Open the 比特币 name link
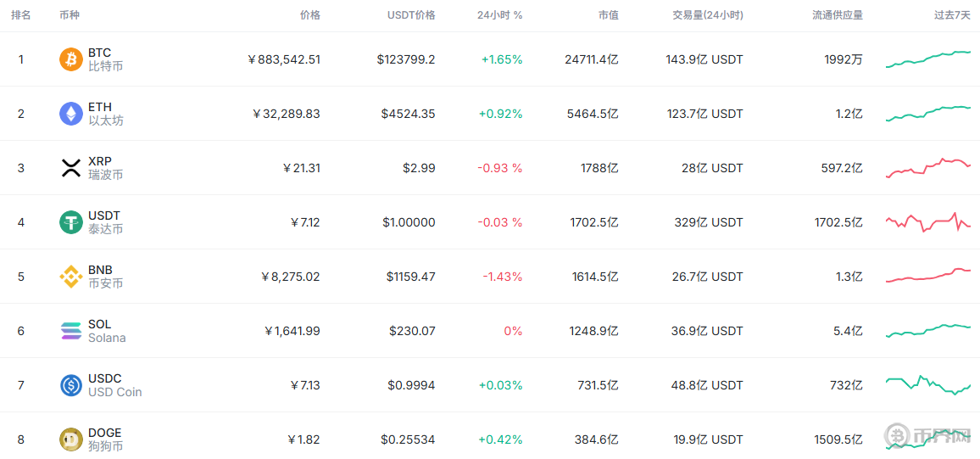 click(x=105, y=66)
